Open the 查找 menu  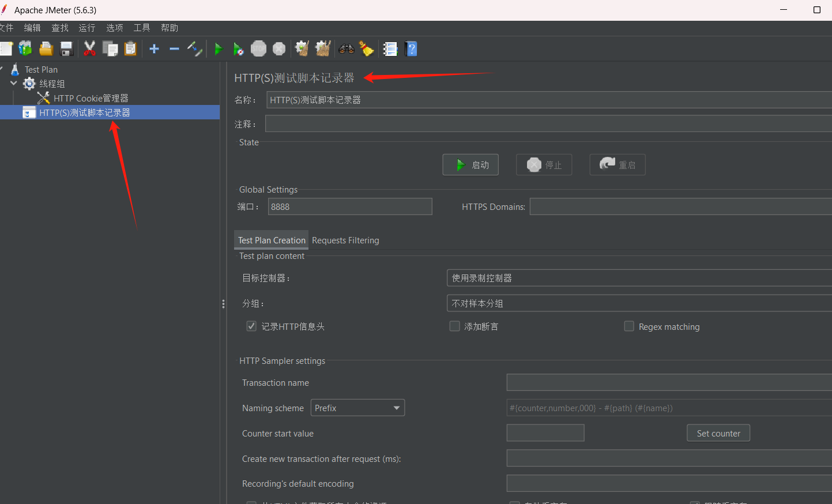pos(60,28)
